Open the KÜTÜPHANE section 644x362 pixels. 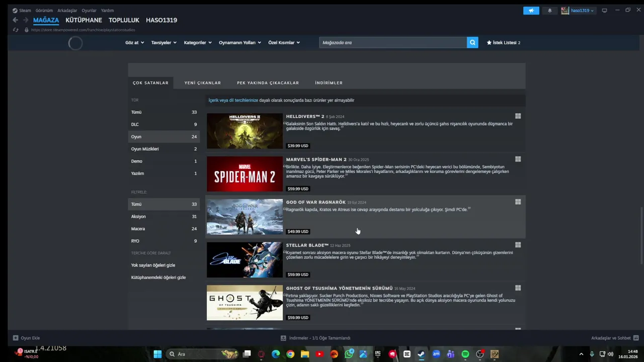pyautogui.click(x=84, y=20)
